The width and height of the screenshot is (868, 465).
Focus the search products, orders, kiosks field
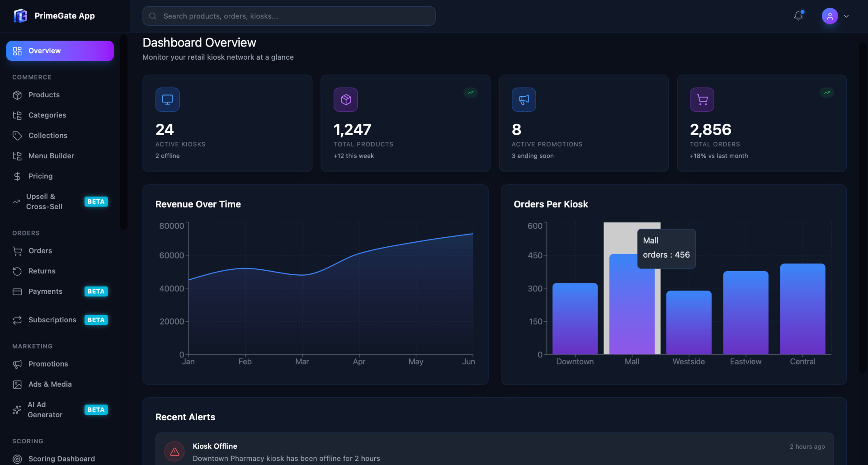tap(289, 16)
